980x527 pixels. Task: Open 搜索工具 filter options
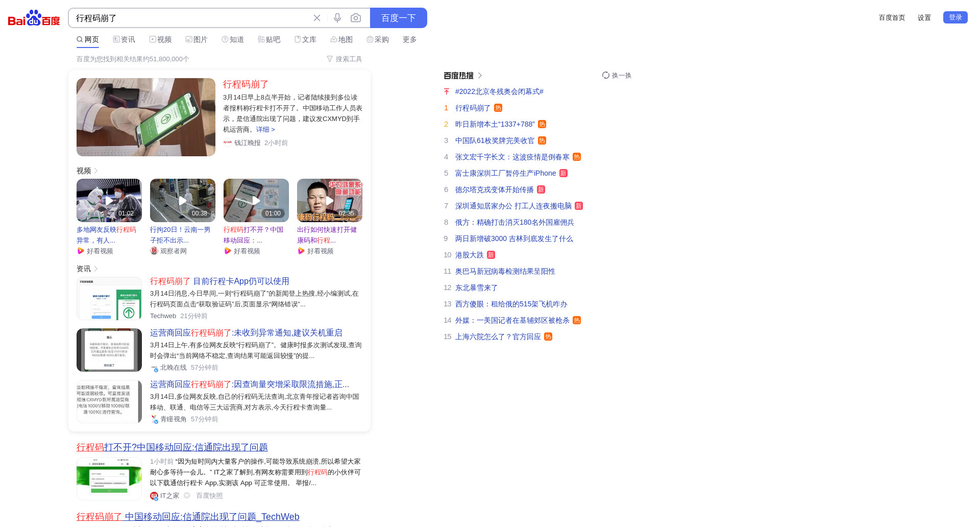[x=345, y=59]
